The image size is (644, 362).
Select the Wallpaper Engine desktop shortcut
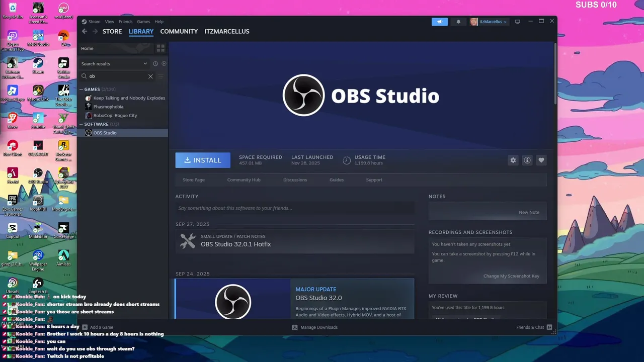(x=38, y=260)
